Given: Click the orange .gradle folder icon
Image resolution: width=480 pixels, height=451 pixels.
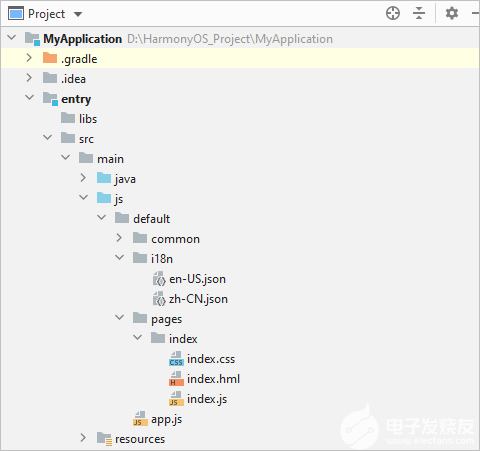Looking at the screenshot, I should [x=50, y=58].
